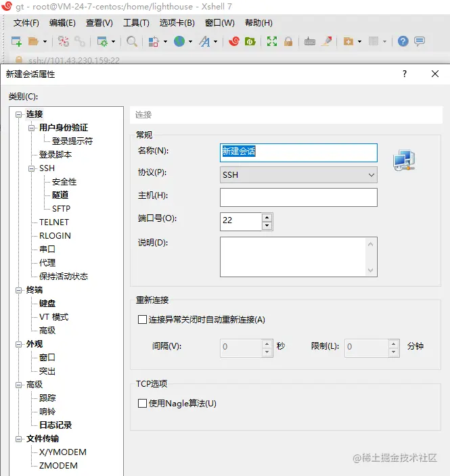Select ZMODEM in category tree
This screenshot has height=476, width=450.
[x=58, y=466]
